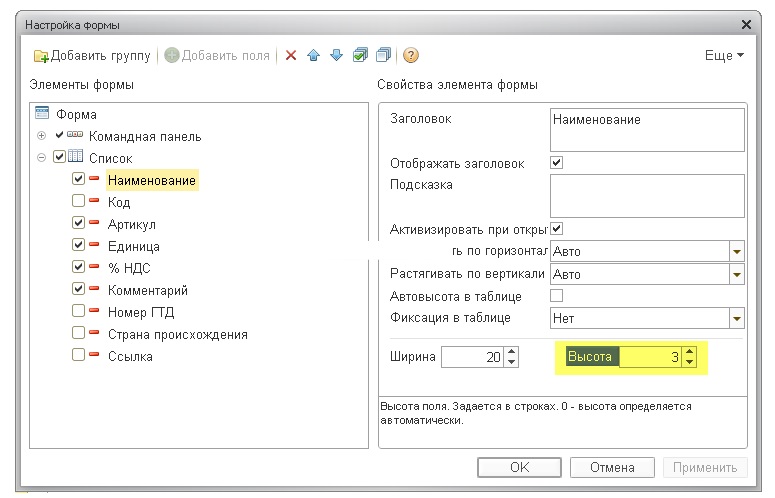775x498 pixels.
Task: Select the Номер ГТД tree item
Action: pyautogui.click(x=141, y=312)
